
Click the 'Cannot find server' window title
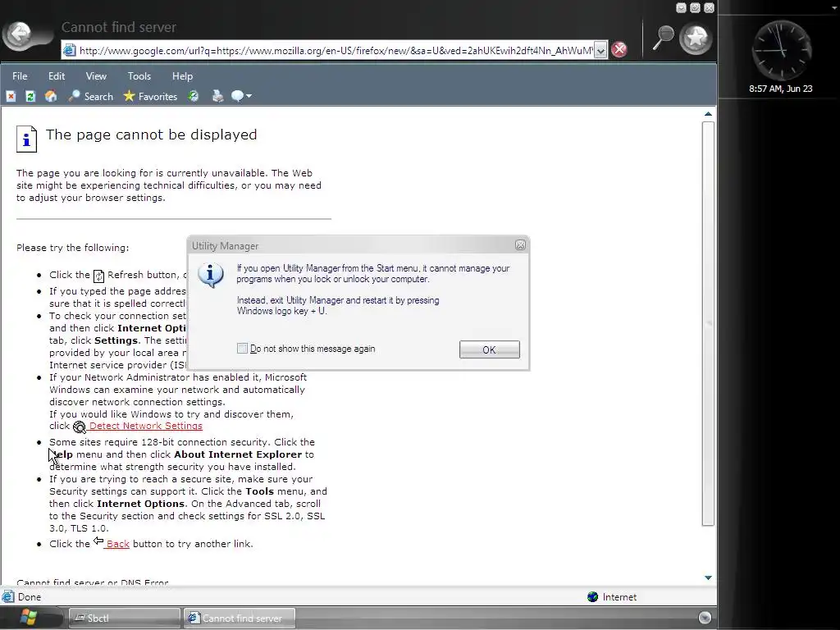click(118, 27)
